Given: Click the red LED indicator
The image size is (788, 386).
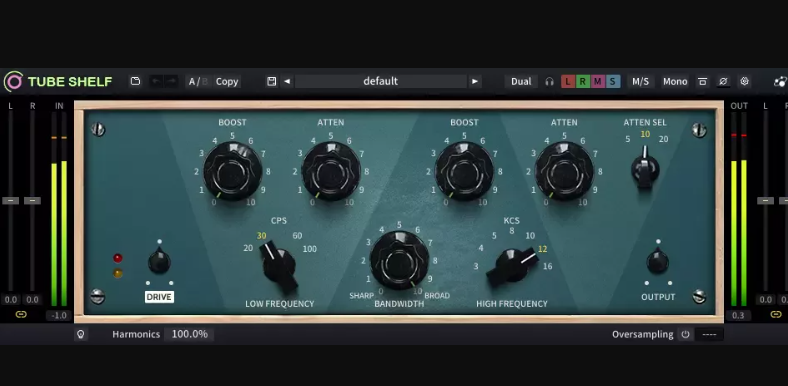Looking at the screenshot, I should coord(118,258).
